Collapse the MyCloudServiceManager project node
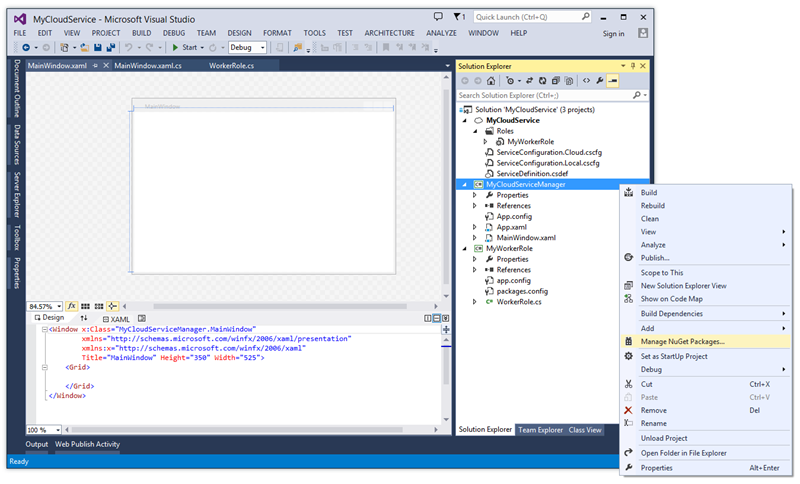Viewport: 800px width, 484px height. (x=464, y=185)
